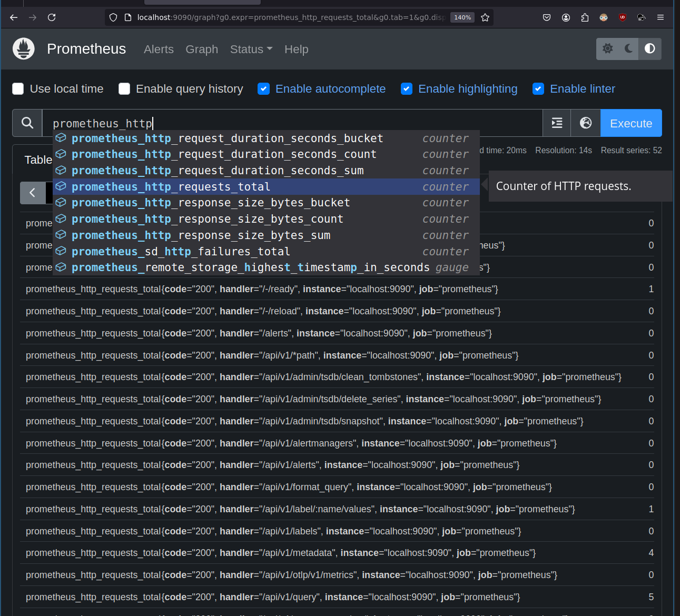680x616 pixels.
Task: Click the 140% zoom level indicator
Action: (462, 17)
